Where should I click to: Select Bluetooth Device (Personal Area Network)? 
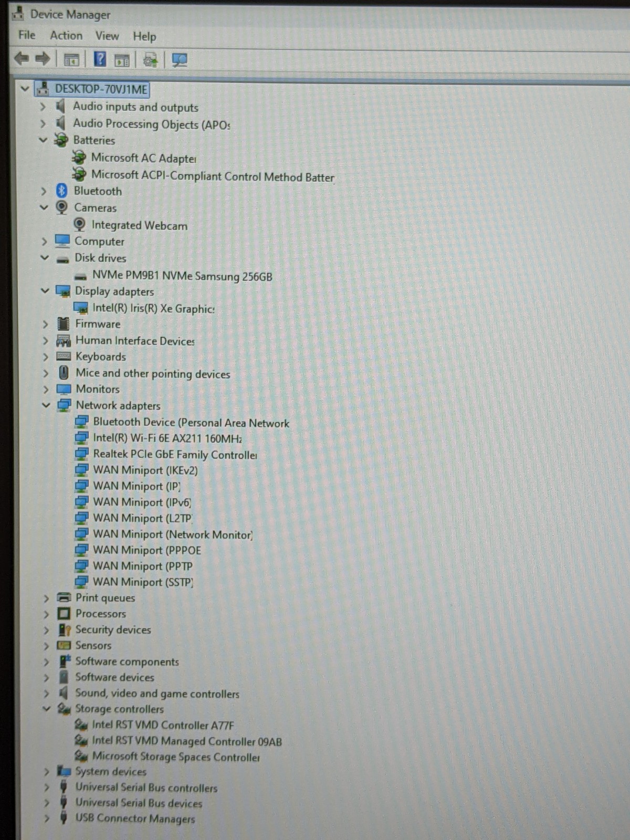pyautogui.click(x=191, y=423)
